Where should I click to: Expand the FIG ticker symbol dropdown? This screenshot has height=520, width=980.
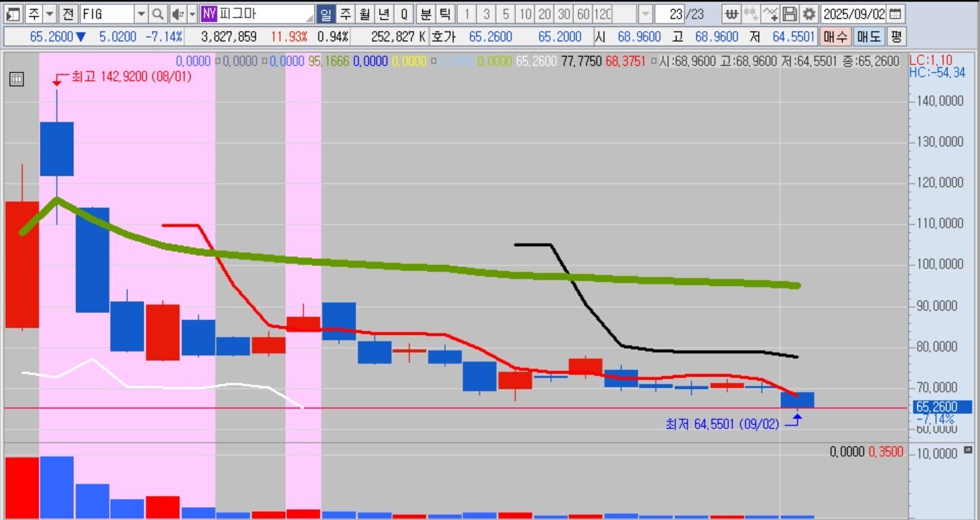click(141, 14)
